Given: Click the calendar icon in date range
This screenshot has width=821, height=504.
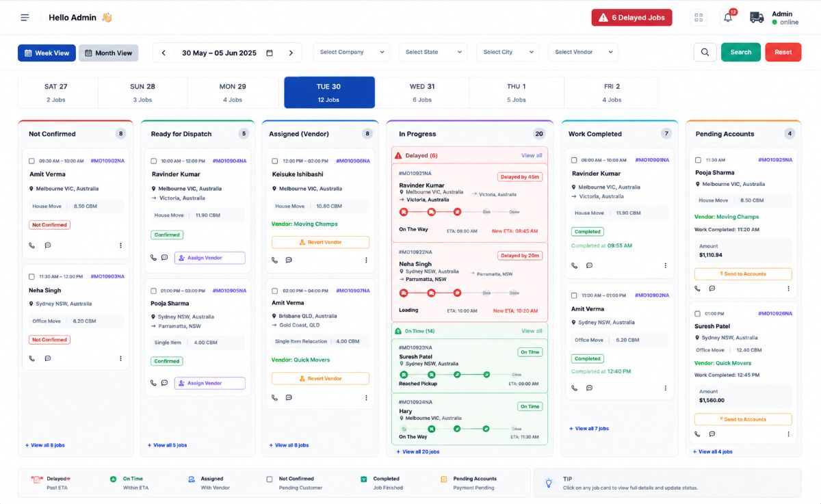Looking at the screenshot, I should (x=270, y=53).
